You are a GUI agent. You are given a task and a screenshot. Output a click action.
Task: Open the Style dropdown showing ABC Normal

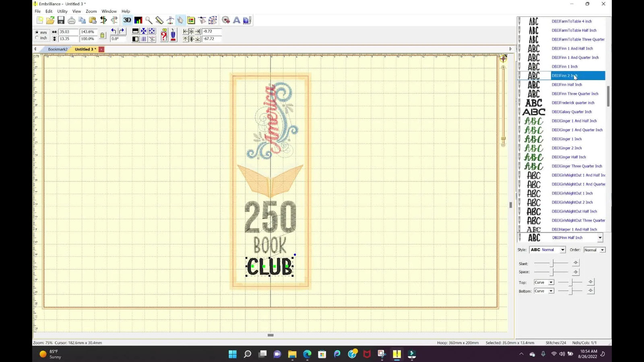[547, 249]
